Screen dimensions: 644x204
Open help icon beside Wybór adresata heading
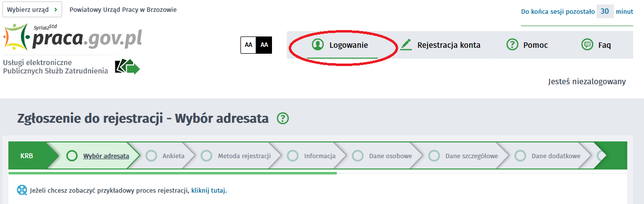pos(283,119)
